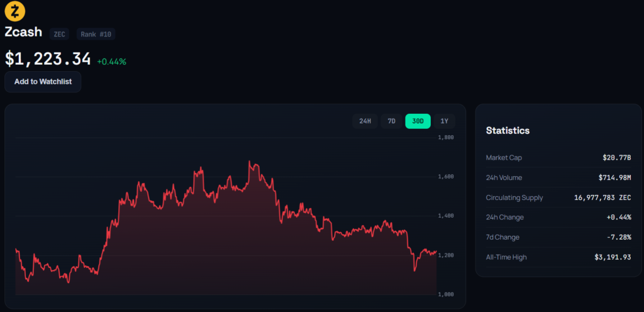Click the ZEC ticker badge
The image size is (644, 312).
pos(60,34)
